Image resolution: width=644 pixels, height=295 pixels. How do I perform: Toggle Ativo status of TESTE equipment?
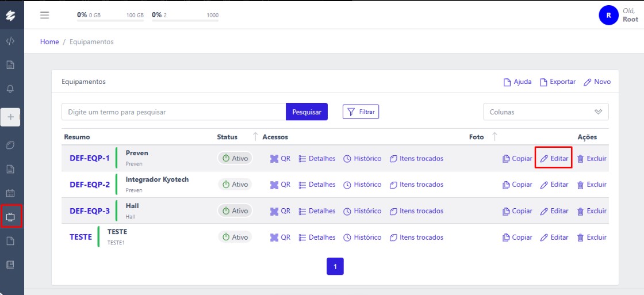235,237
